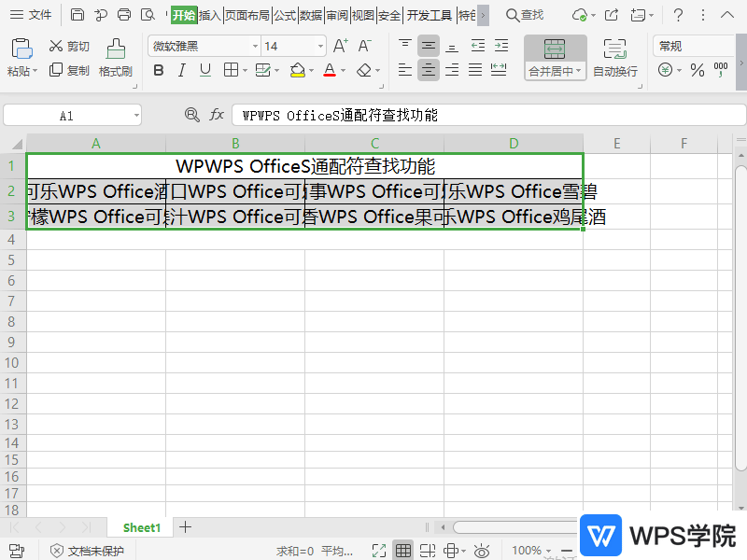Open the Name Box dropdown
The height and width of the screenshot is (560, 747).
136,115
